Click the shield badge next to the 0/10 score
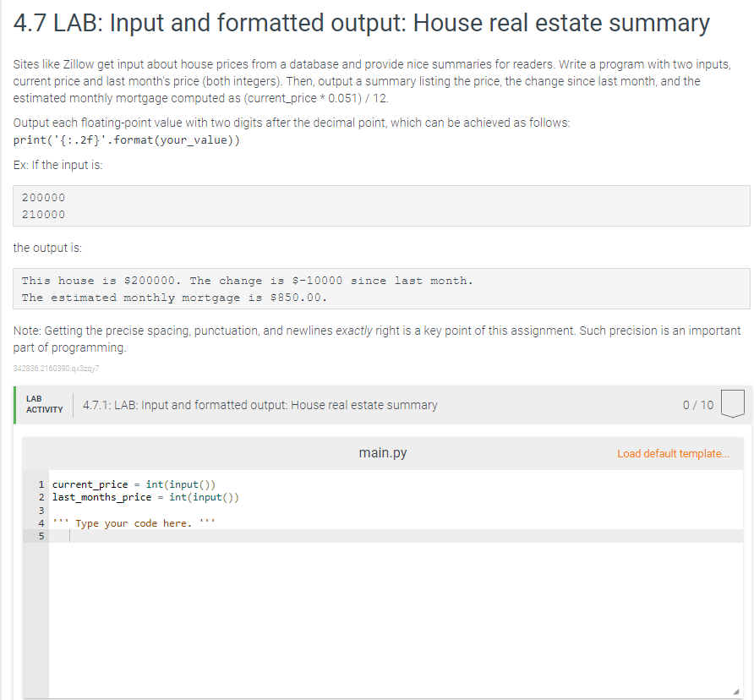The width and height of the screenshot is (754, 700). click(x=733, y=404)
